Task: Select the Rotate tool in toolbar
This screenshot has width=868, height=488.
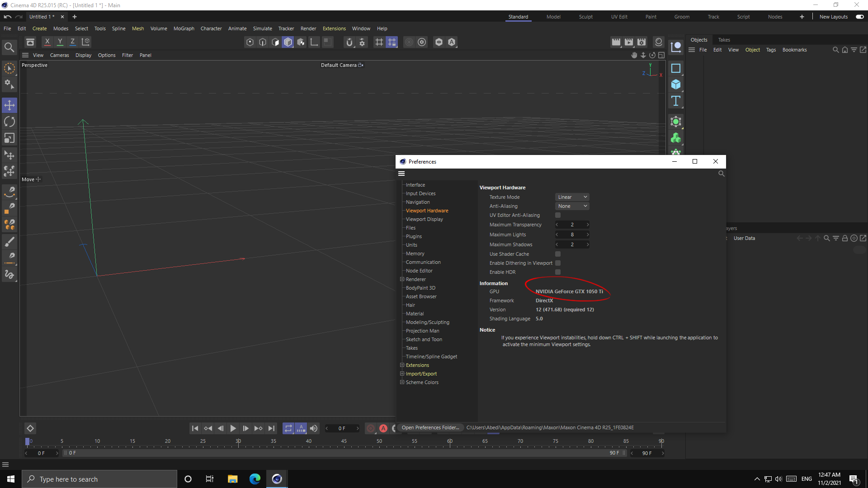Action: [9, 122]
